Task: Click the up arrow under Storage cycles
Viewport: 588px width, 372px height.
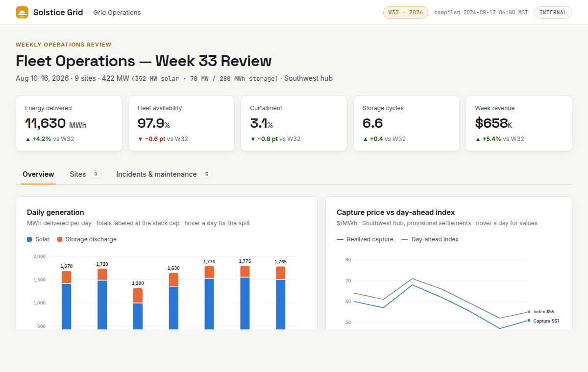Action: pos(365,139)
